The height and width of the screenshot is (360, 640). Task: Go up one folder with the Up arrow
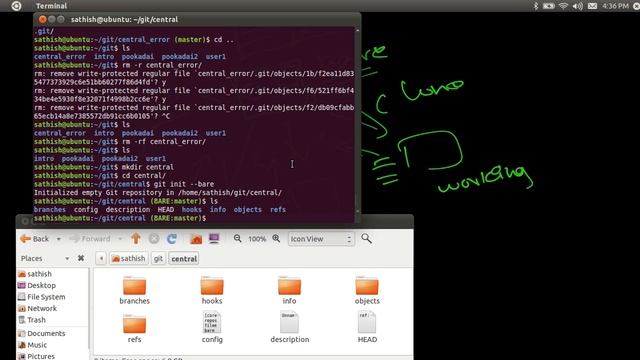(x=136, y=238)
